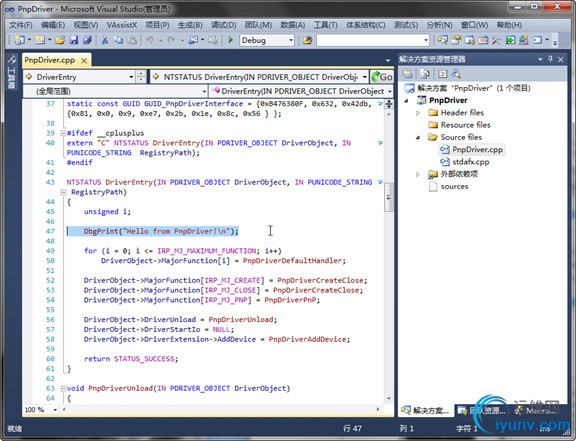Select stdafx.cpp in Solution Explorer
Image resolution: width=576 pixels, height=441 pixels.
(471, 162)
